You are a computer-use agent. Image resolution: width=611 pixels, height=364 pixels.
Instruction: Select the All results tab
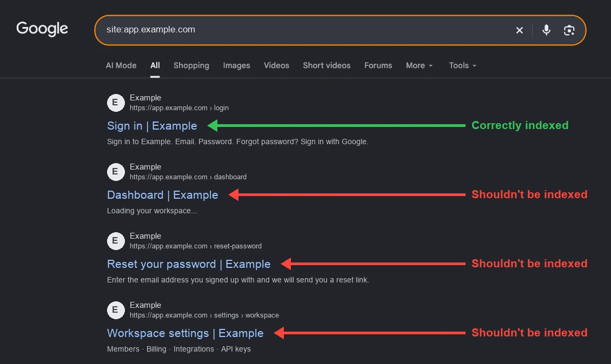pos(155,65)
